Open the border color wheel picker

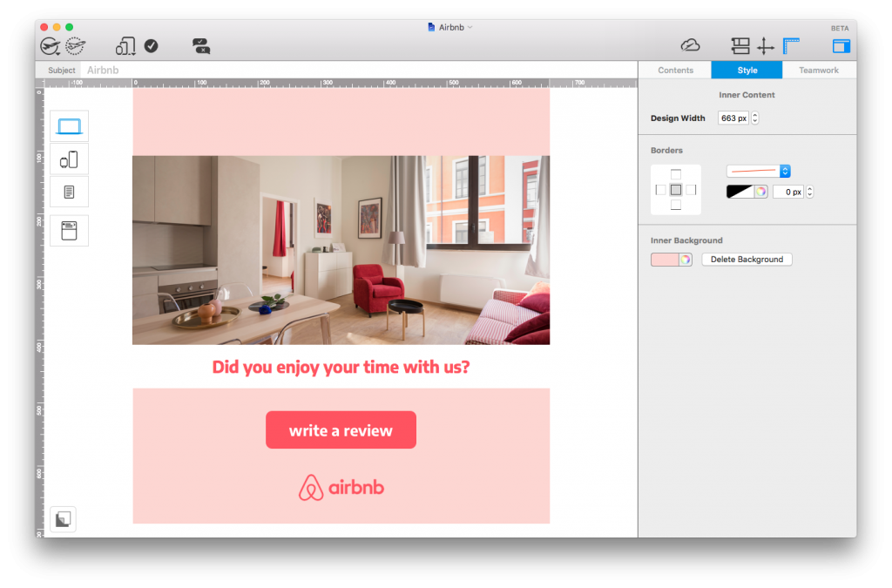760,192
